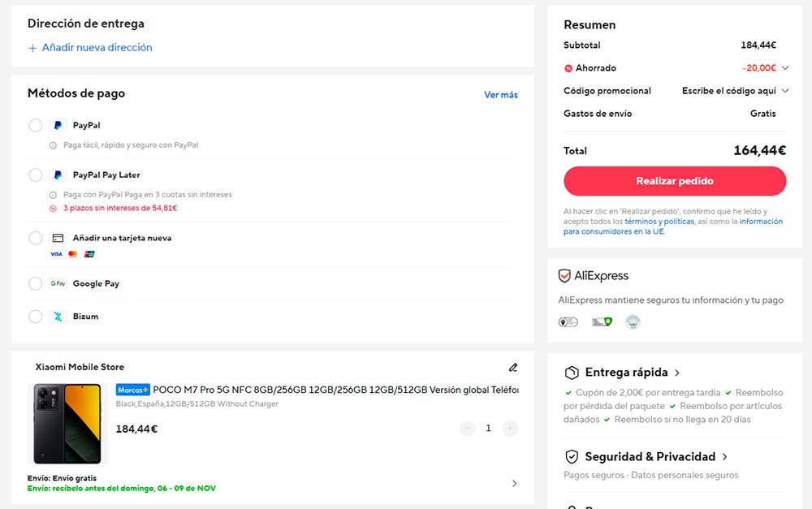
Task: Increase product quantity with plus button
Action: coord(510,428)
